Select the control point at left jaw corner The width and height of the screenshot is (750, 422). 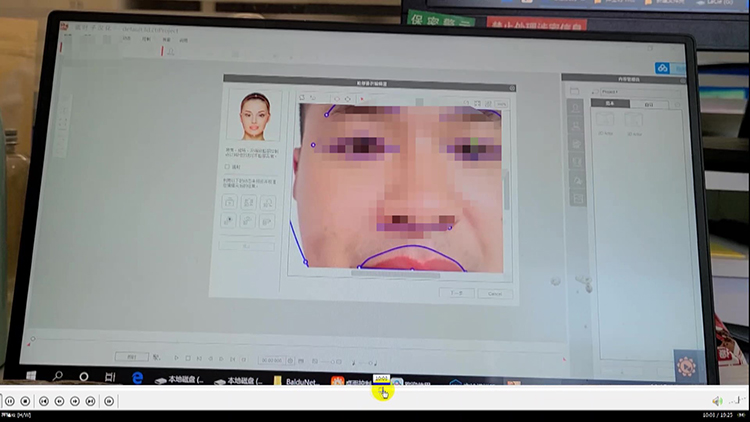coord(306,262)
